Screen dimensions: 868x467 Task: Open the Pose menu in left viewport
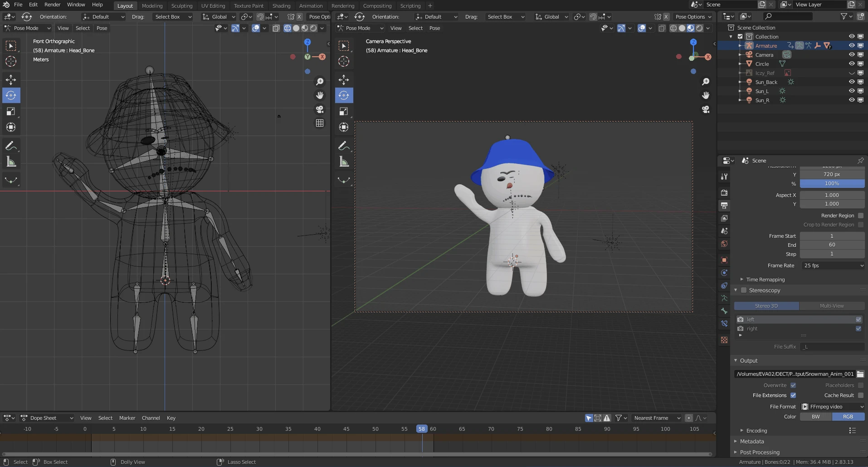pyautogui.click(x=102, y=28)
